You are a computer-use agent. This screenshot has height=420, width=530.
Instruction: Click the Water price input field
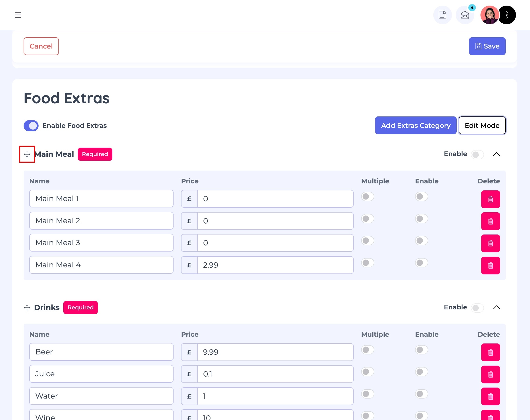coord(275,396)
